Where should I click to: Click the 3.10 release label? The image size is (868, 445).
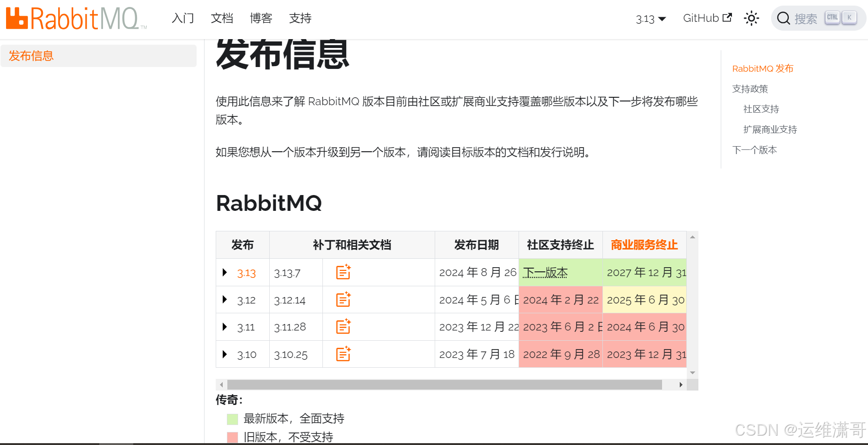(x=247, y=355)
